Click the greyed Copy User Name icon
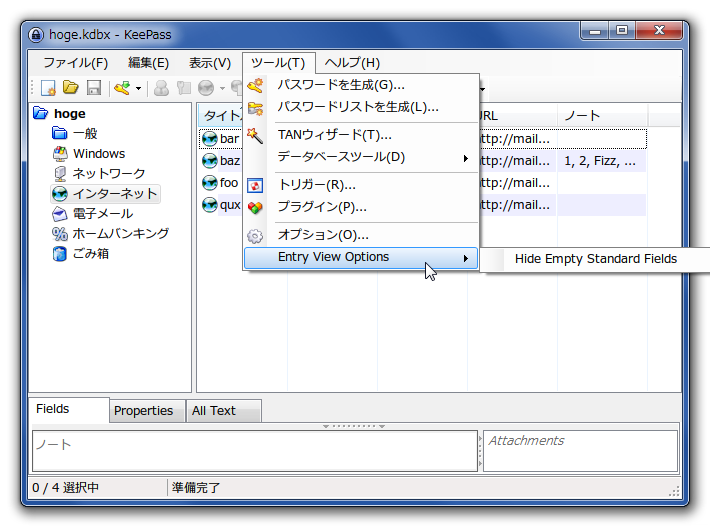Viewport: 710px width, 527px height. 161,88
